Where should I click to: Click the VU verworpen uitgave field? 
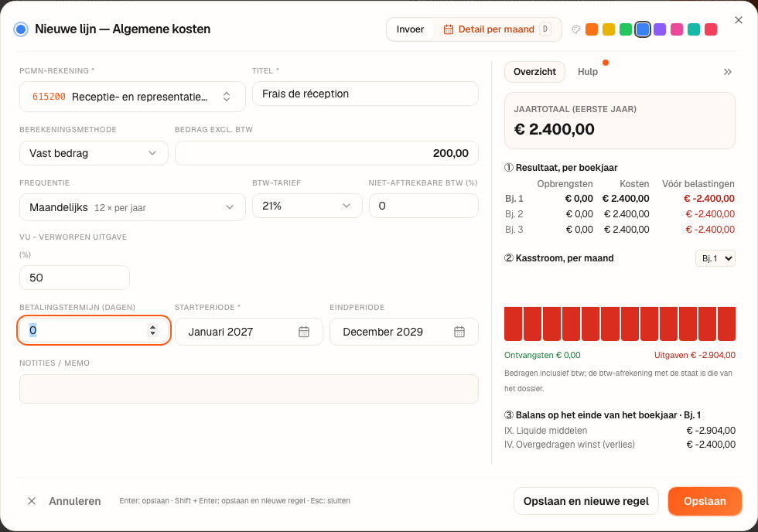tap(74, 278)
